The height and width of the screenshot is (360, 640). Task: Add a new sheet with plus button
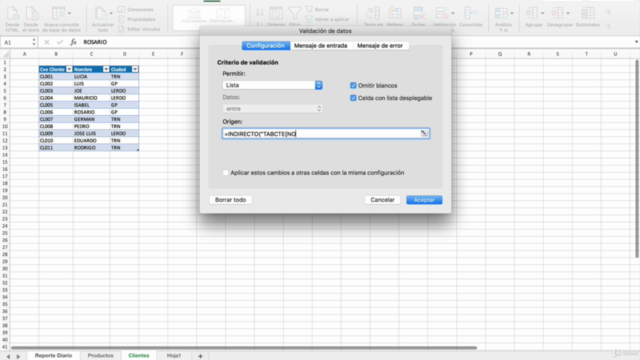pos(200,356)
